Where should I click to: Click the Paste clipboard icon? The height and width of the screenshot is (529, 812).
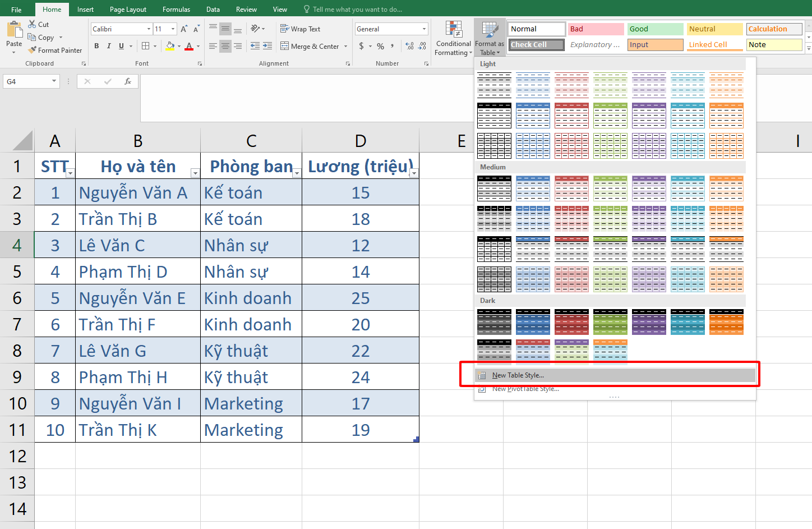(x=14, y=31)
